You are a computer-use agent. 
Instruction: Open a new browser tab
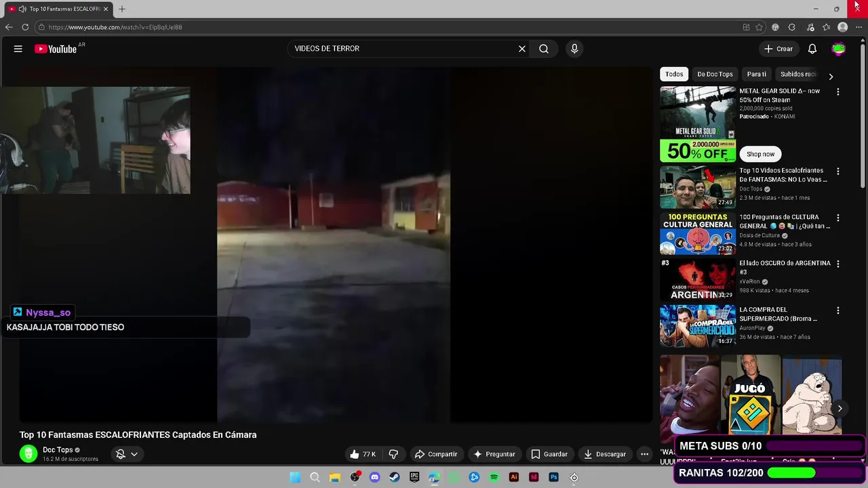pyautogui.click(x=122, y=9)
